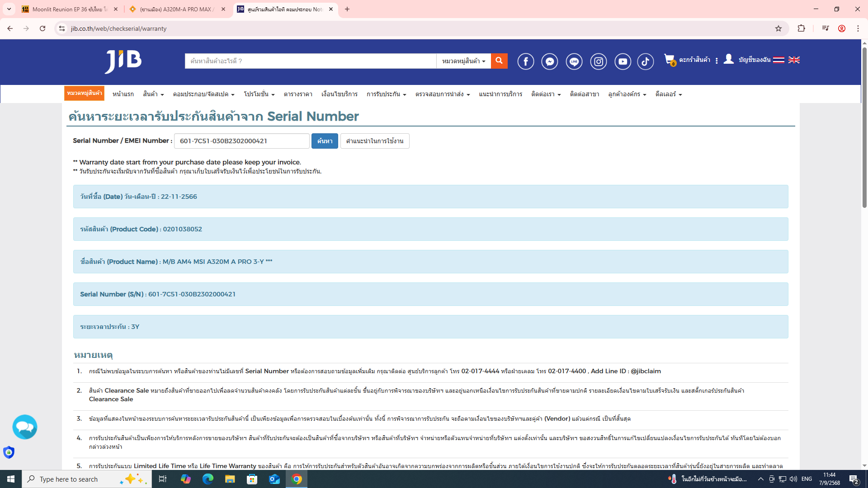
Task: Open Chrome three-dot menu
Action: tap(858, 28)
